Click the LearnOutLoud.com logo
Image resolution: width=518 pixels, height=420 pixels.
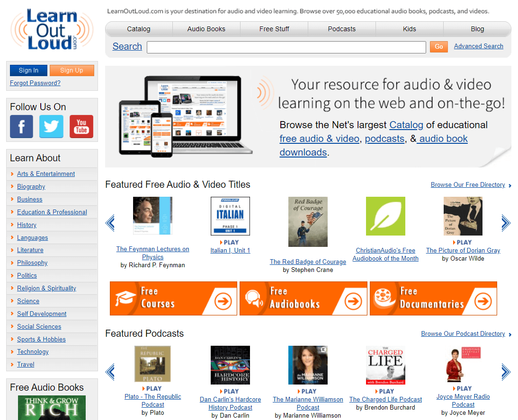[51, 30]
